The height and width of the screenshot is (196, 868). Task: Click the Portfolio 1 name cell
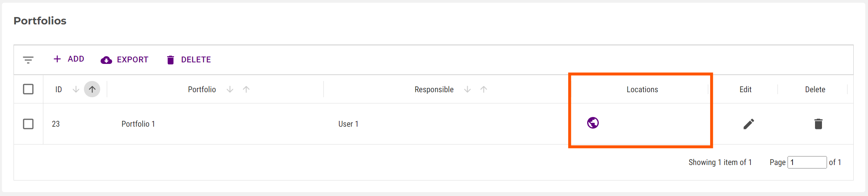[x=138, y=124]
